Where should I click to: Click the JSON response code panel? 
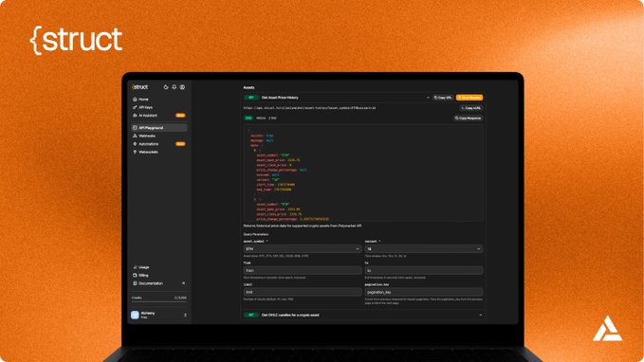click(x=363, y=172)
